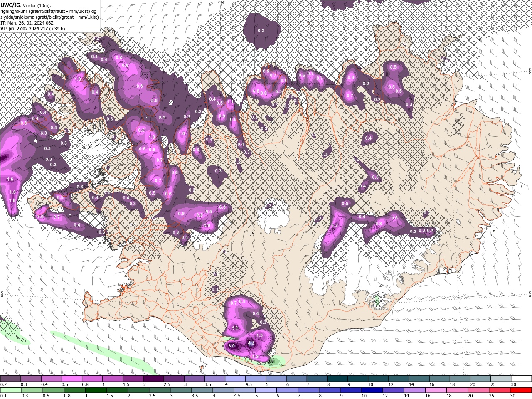This screenshot has height=399, width=532.
Task: Choose the lower-scale swatch starting at label 2
Action: (138, 390)
